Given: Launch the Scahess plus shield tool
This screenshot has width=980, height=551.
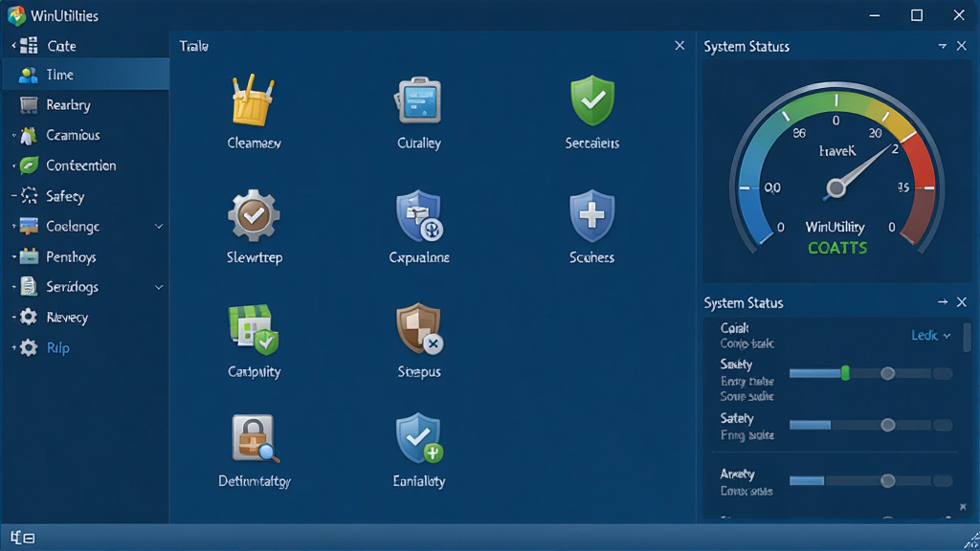Looking at the screenshot, I should (591, 215).
